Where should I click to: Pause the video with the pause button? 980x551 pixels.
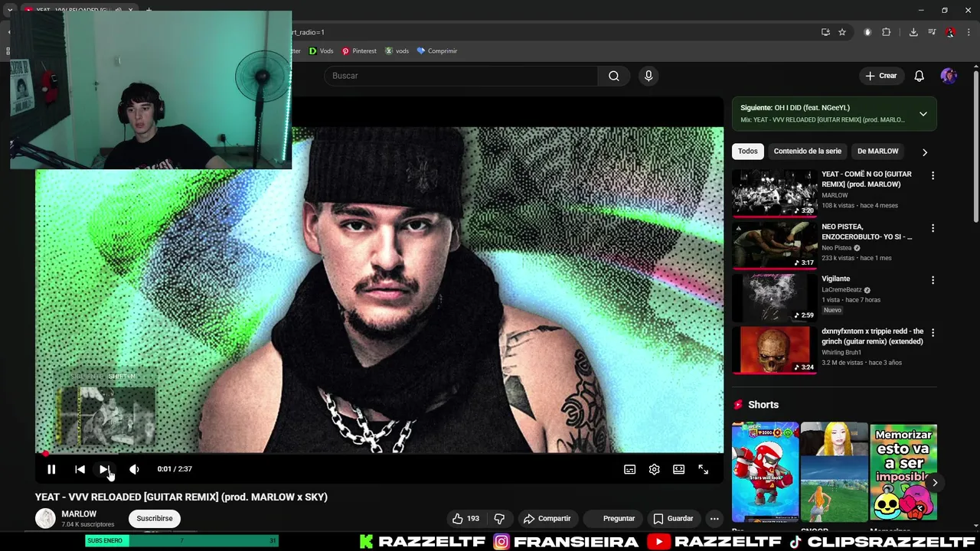click(x=51, y=469)
